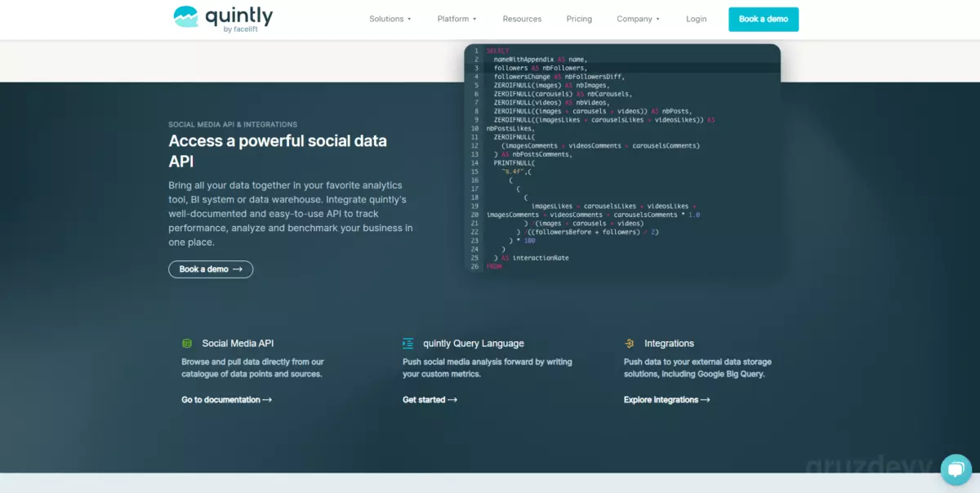Click the quintly Query Language heading
This screenshot has width=980, height=493.
coord(474,344)
